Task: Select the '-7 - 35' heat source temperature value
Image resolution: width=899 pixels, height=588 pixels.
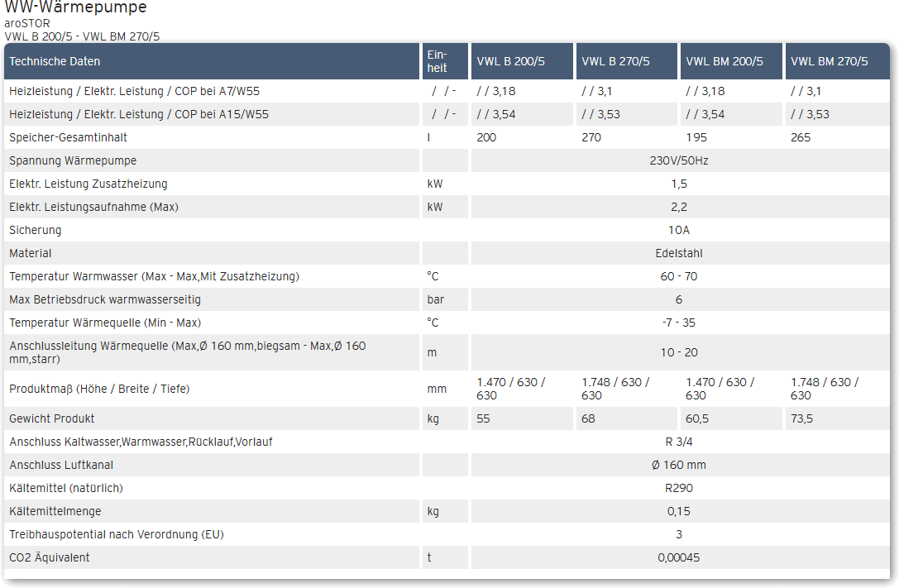Action: tap(679, 323)
